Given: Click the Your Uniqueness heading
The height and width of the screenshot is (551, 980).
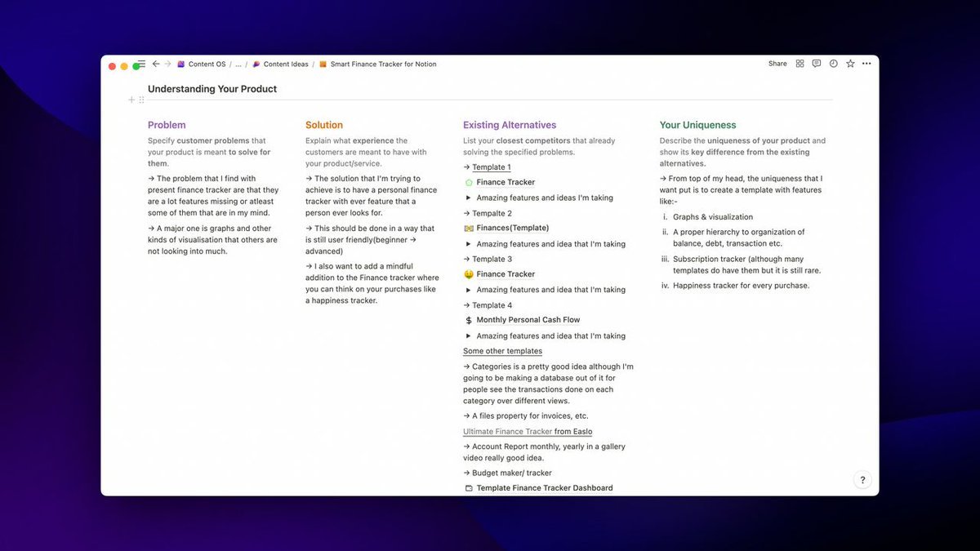Looking at the screenshot, I should (698, 125).
